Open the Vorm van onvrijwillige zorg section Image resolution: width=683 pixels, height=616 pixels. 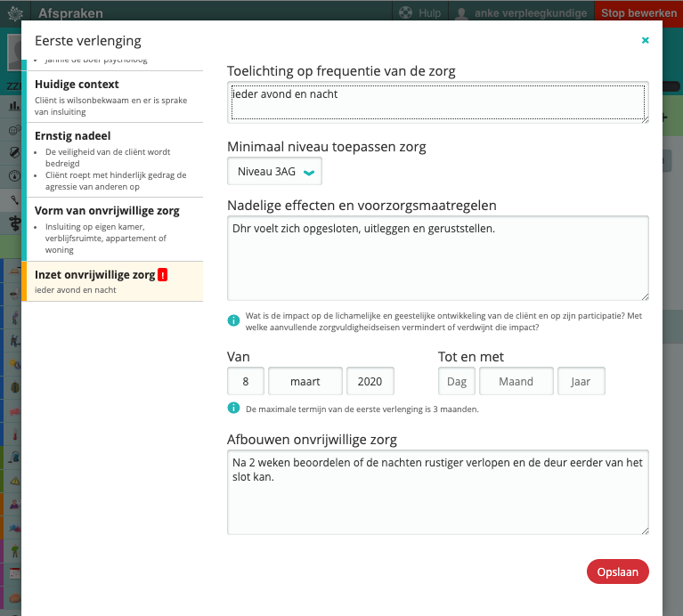click(x=112, y=229)
